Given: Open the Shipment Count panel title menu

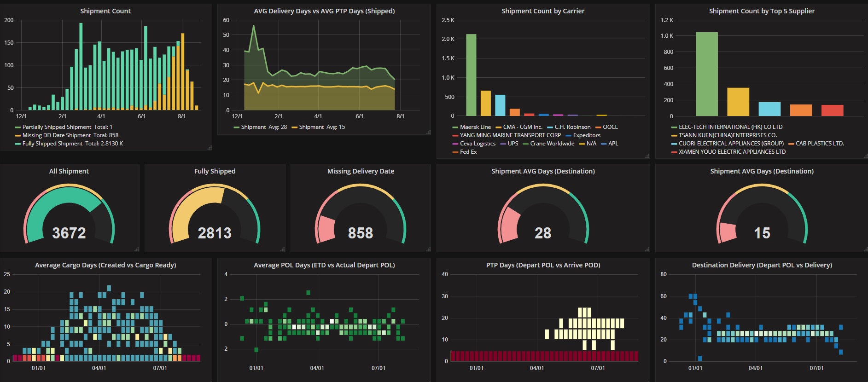Looking at the screenshot, I should pos(105,11).
